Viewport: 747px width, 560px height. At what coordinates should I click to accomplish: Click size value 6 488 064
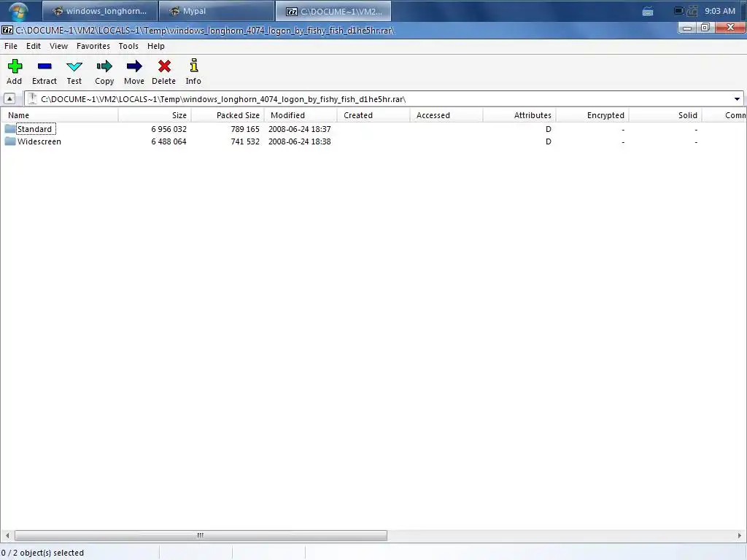pyautogui.click(x=169, y=141)
